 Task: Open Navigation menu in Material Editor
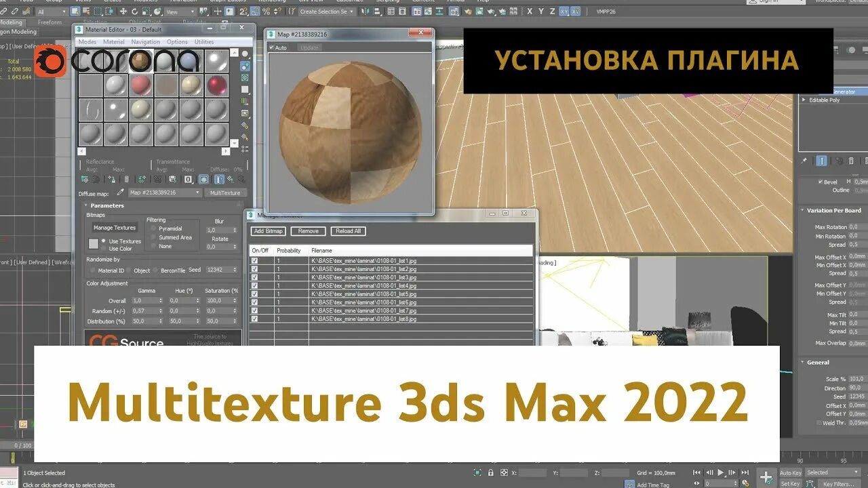(146, 42)
